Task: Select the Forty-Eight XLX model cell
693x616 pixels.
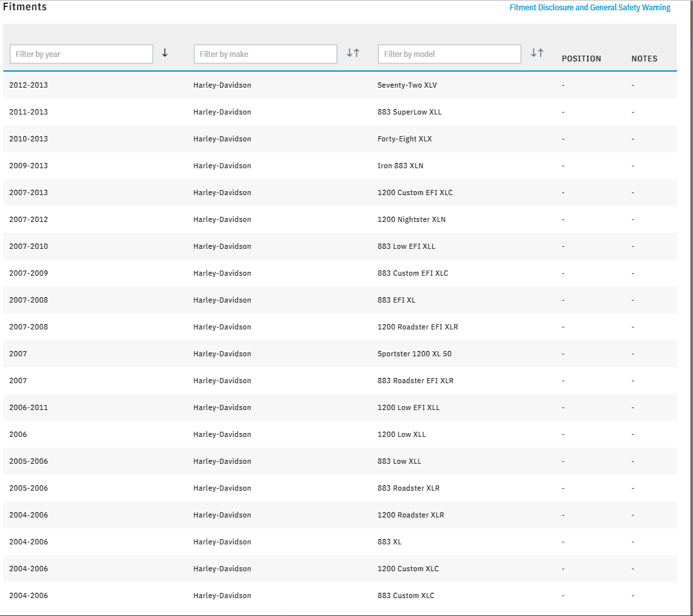Action: pos(405,139)
